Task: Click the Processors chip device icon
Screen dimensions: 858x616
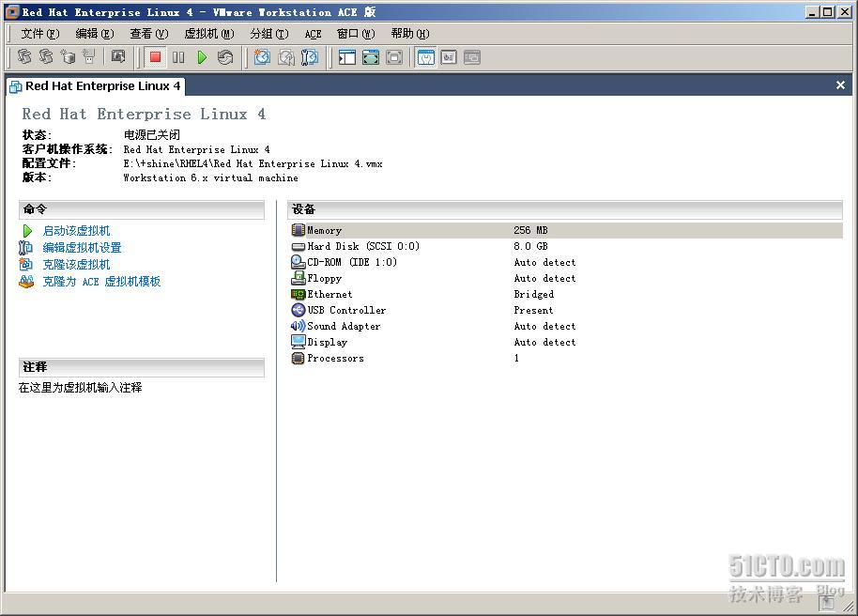Action: (299, 358)
